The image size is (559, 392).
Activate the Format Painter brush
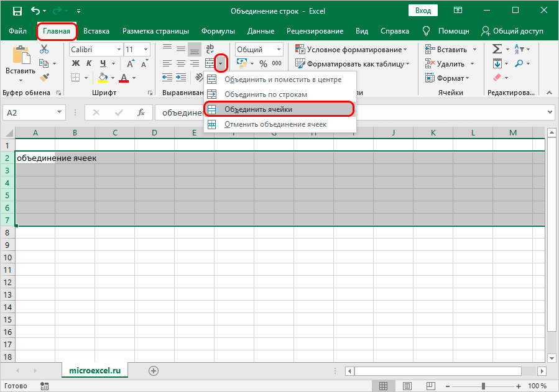[44, 78]
